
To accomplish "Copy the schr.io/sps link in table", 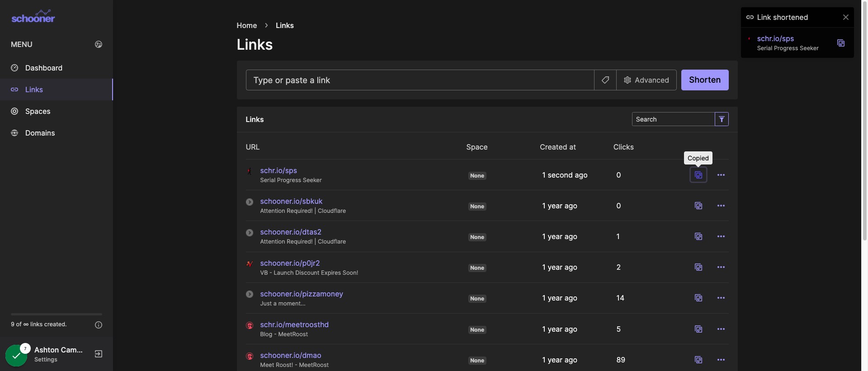I will click(x=698, y=175).
